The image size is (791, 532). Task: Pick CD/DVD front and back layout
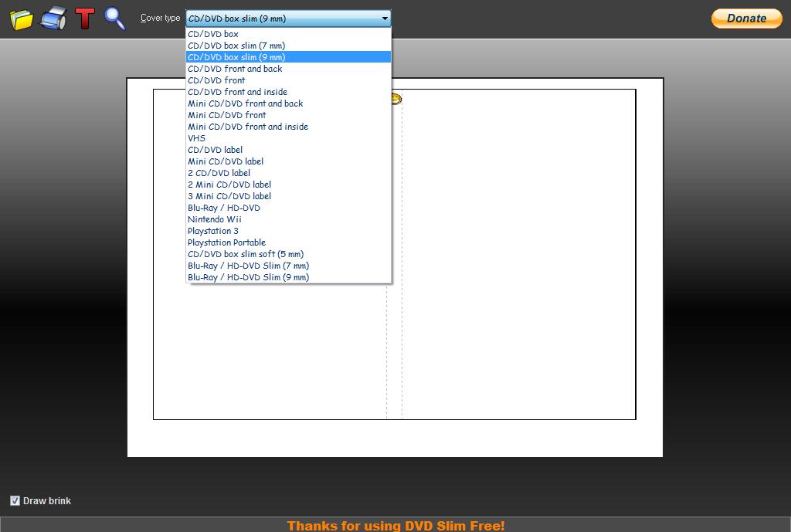point(235,69)
